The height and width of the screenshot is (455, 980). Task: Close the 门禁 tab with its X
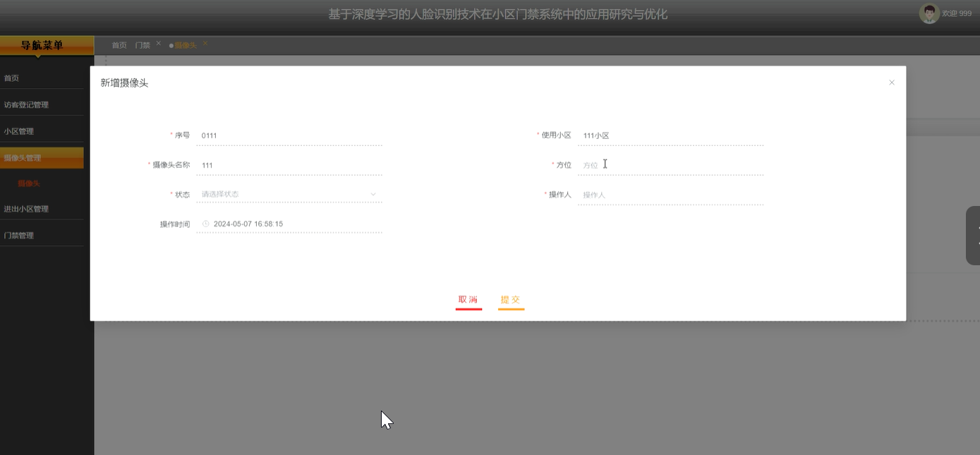pyautogui.click(x=159, y=43)
